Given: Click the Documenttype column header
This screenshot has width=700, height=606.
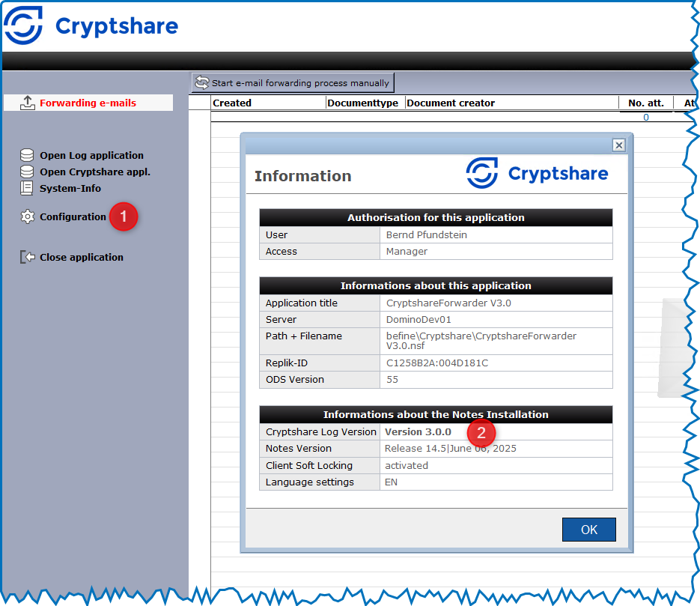Looking at the screenshot, I should tap(365, 103).
